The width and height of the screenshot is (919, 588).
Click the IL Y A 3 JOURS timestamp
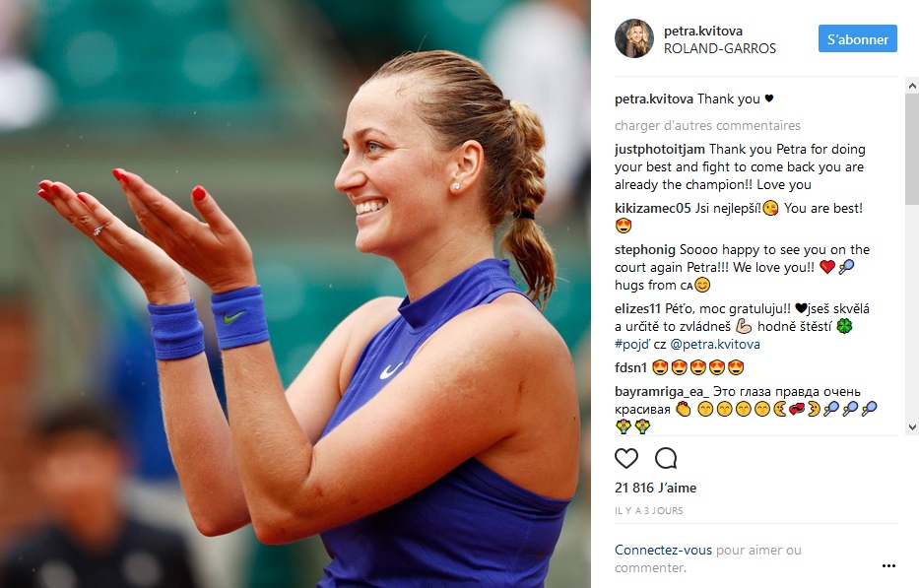(x=648, y=510)
